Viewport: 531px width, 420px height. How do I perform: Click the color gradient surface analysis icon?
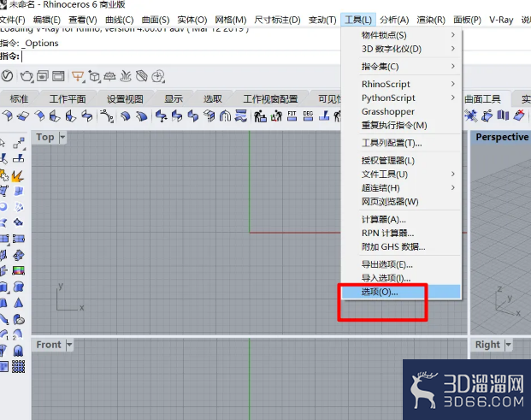(18, 270)
